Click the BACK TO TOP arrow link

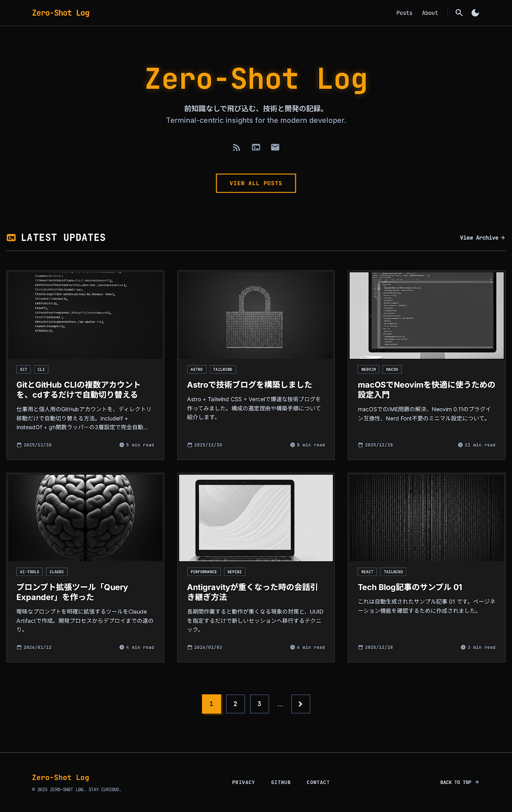pyautogui.click(x=459, y=782)
